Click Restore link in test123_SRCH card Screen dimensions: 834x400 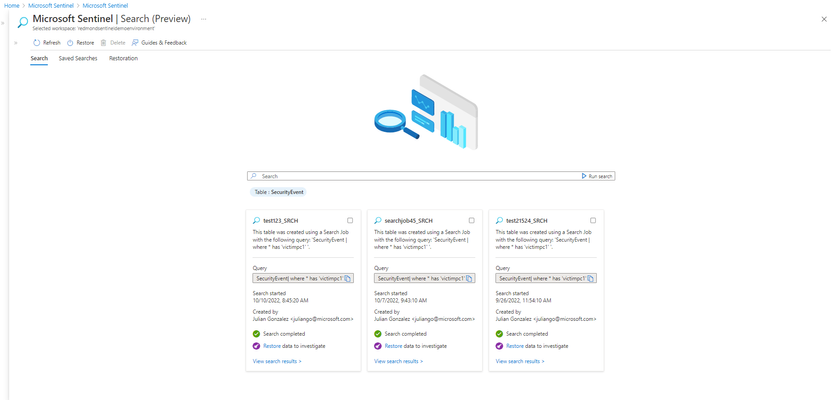(272, 346)
